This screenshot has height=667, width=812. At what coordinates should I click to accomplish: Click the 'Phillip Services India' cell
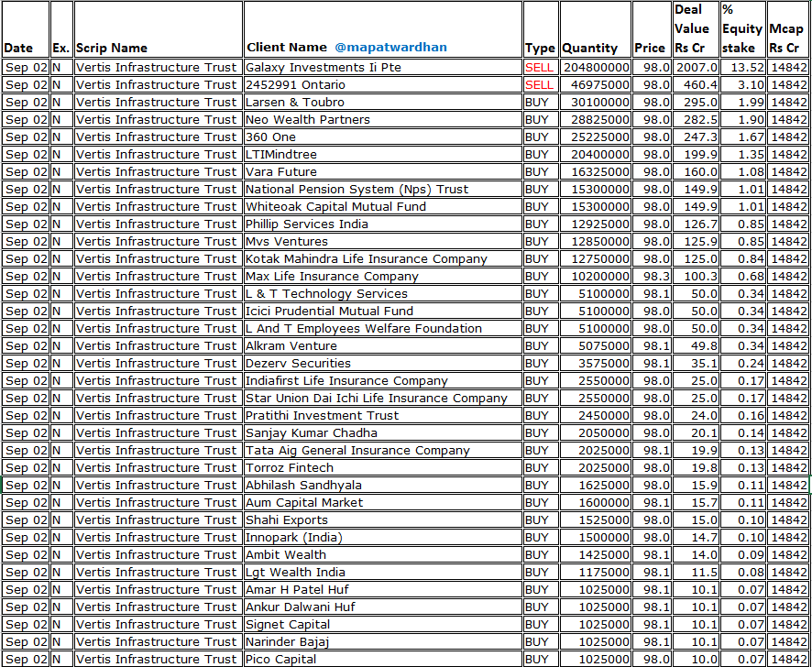point(383,224)
